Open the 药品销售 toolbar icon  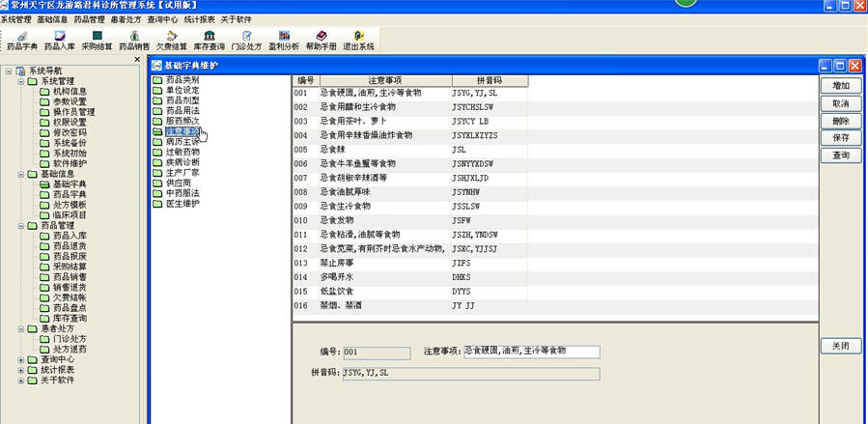click(134, 41)
